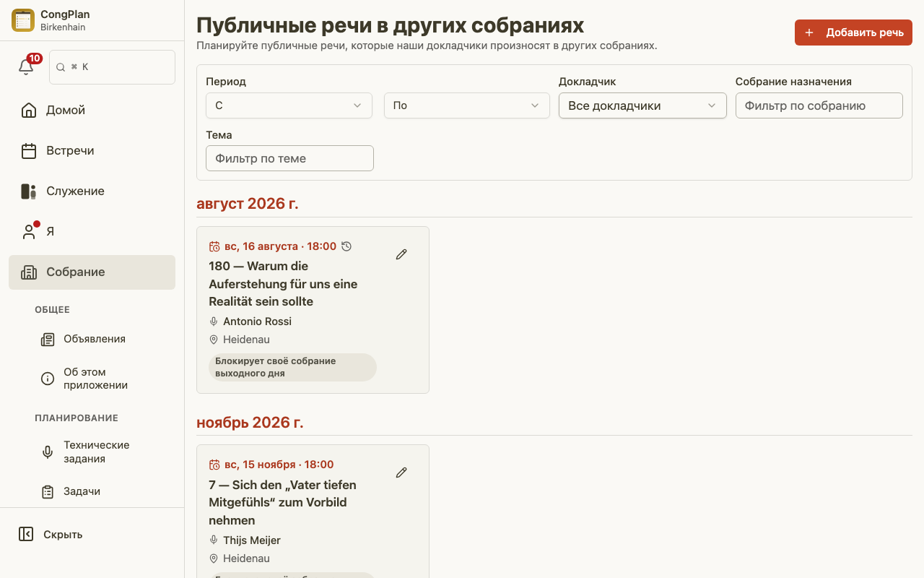924x578 pixels.
Task: Click the Задачи clipboard icon
Action: click(48, 491)
